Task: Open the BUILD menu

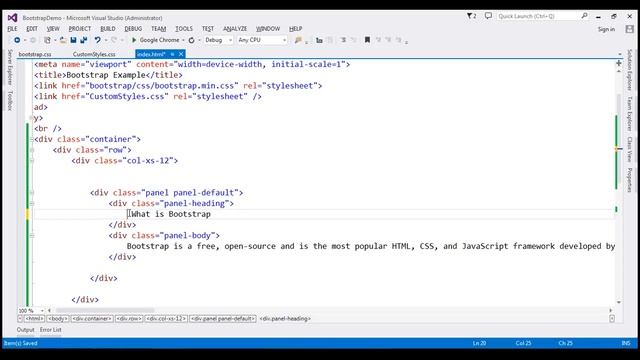Action: (108, 29)
